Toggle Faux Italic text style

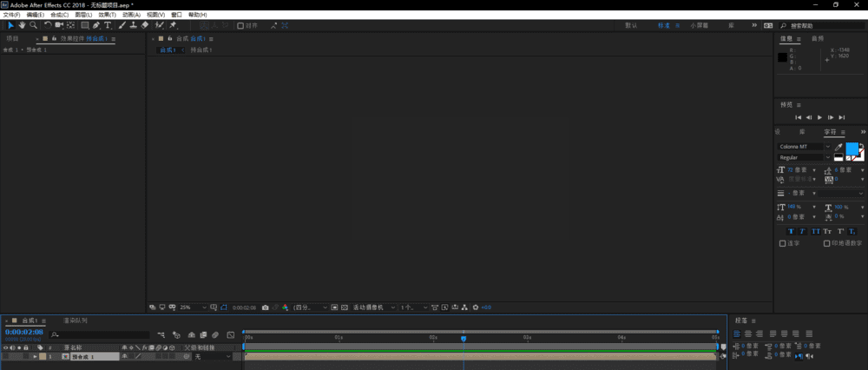tap(802, 231)
